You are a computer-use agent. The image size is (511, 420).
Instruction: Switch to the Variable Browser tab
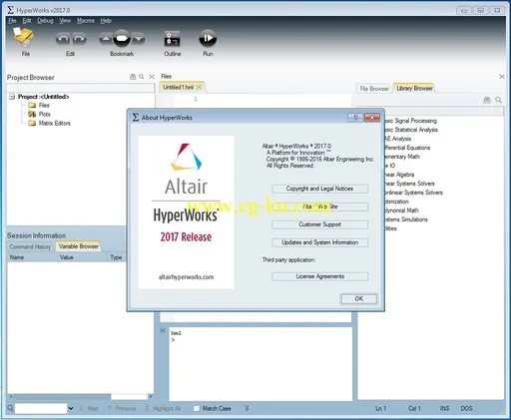(x=79, y=246)
